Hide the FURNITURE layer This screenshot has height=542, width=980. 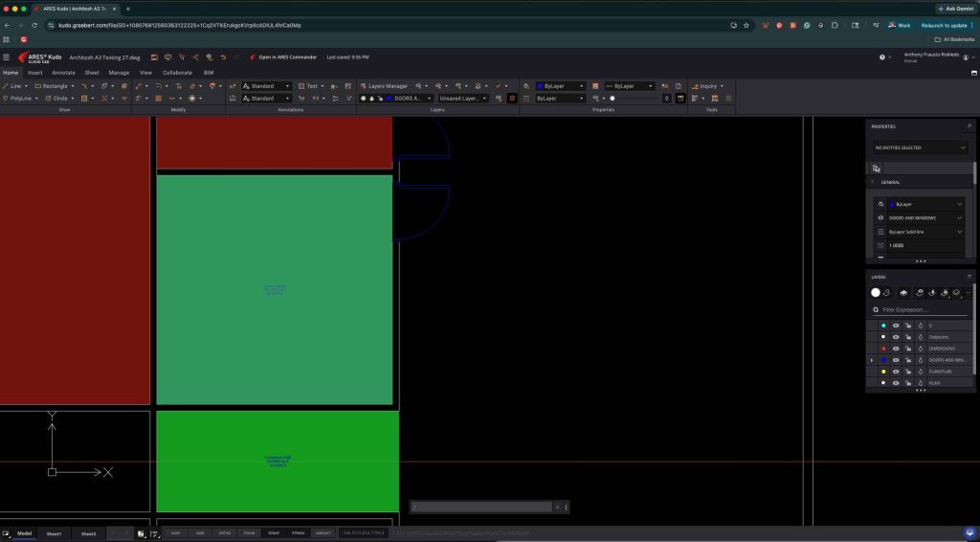tap(896, 372)
